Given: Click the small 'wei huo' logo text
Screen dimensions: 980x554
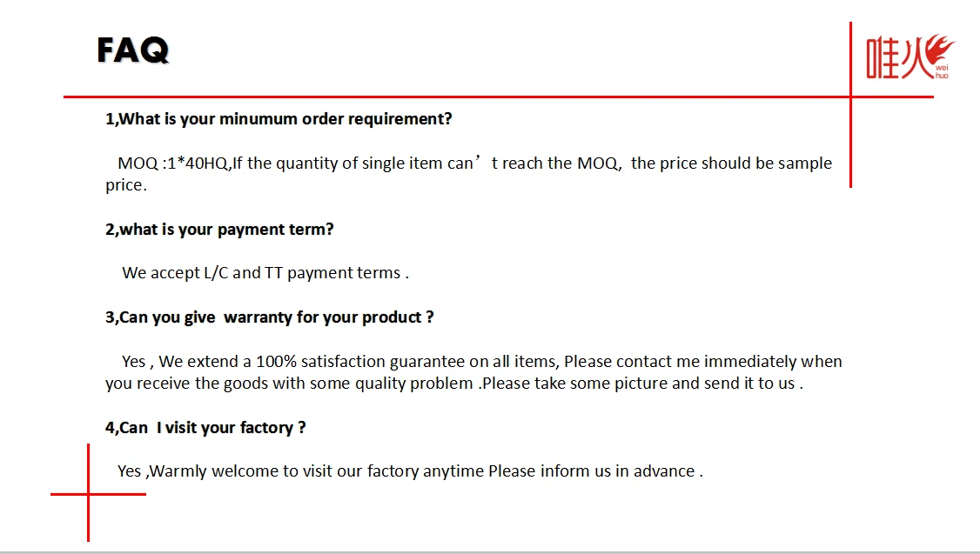Looking at the screenshot, I should (x=942, y=72).
